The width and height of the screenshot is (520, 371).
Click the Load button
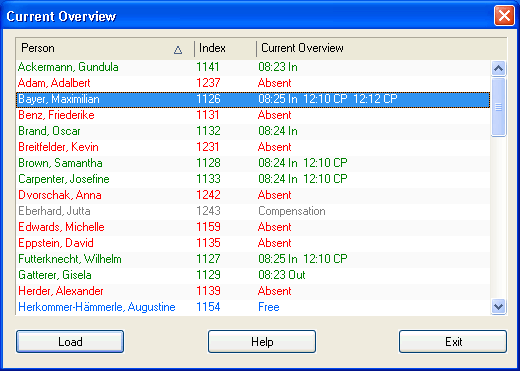click(x=70, y=341)
